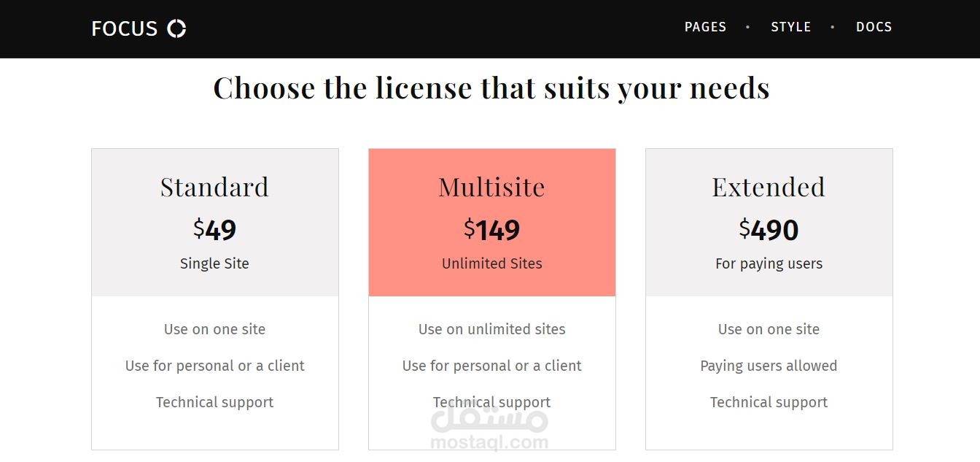980x462 pixels.
Task: Select the Extended plan title
Action: coord(769,187)
